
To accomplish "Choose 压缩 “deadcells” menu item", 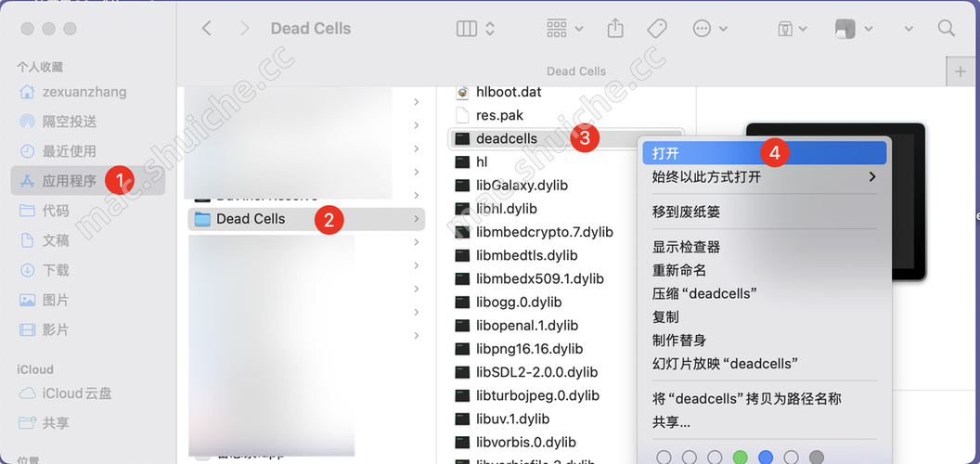I will (764, 293).
